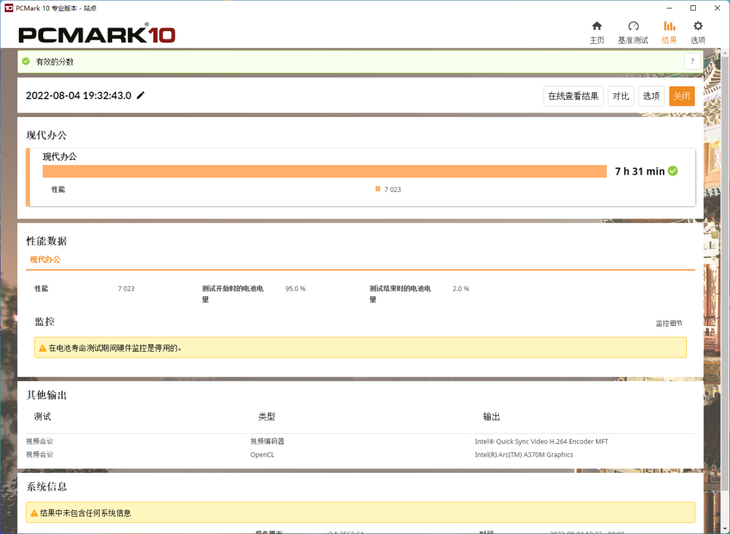This screenshot has height=534, width=730.
Task: Click the 结果中未包含任何系统信息 warning text
Action: (86, 513)
